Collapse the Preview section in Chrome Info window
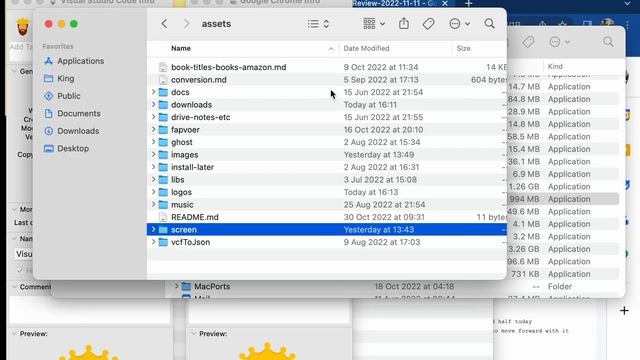 coord(194,334)
